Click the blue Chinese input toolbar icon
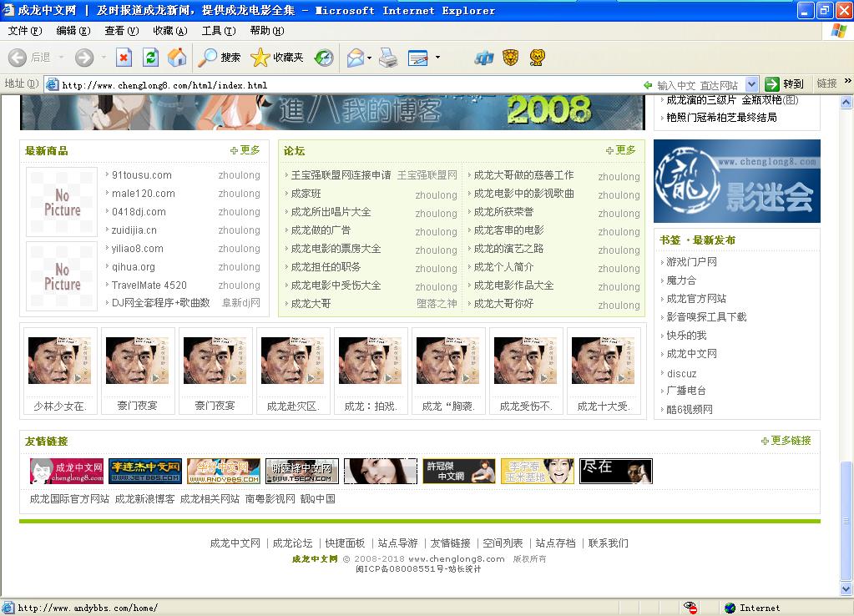The image size is (854, 616). [483, 58]
